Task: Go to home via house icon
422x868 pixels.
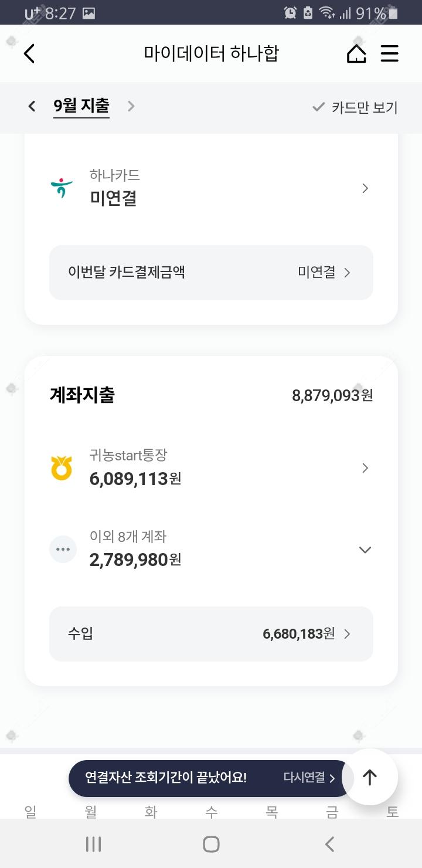Action: (x=356, y=53)
